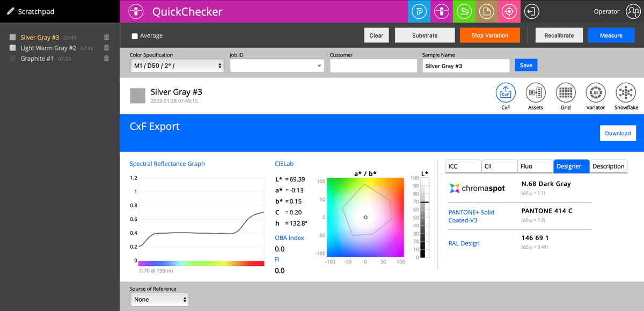This screenshot has width=644, height=311.
Task: Click the Customer input field
Action: [374, 66]
